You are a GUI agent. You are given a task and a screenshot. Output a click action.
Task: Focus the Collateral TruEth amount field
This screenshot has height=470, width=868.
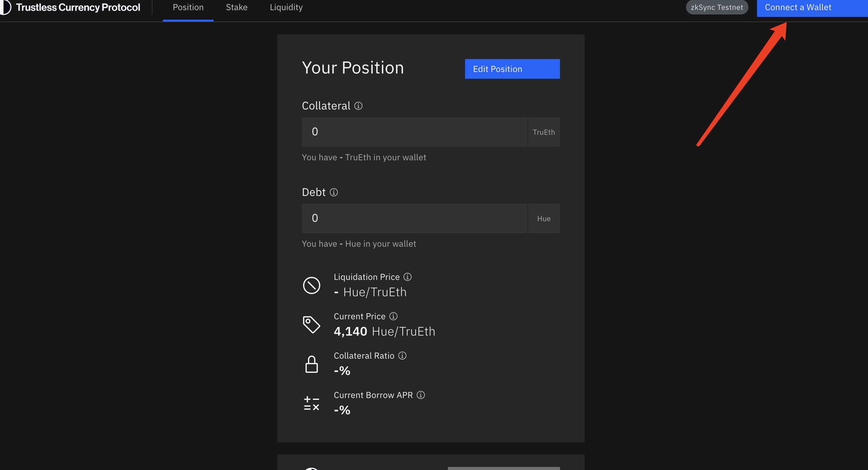pos(414,132)
